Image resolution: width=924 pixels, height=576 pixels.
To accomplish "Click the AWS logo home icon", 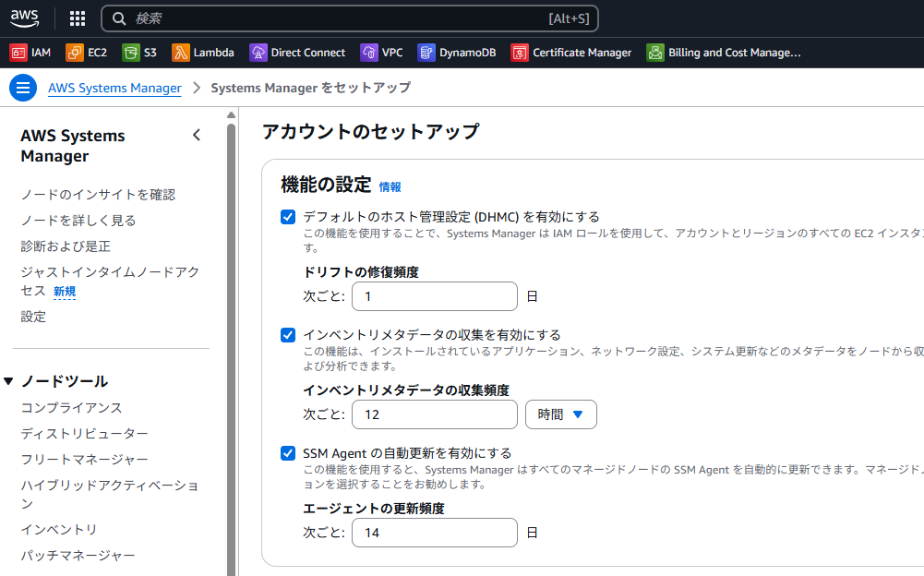I will 25,18.
